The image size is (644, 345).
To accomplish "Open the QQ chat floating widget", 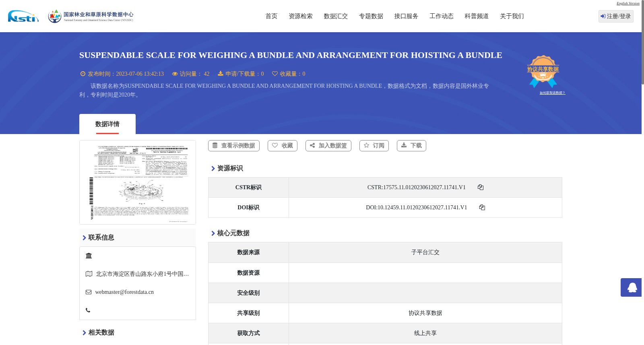I will [631, 287].
